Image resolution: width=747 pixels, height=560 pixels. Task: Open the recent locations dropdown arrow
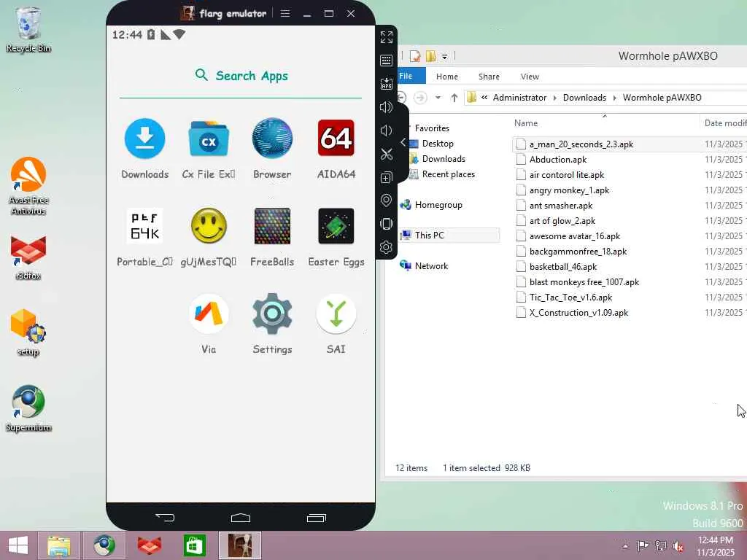438,98
